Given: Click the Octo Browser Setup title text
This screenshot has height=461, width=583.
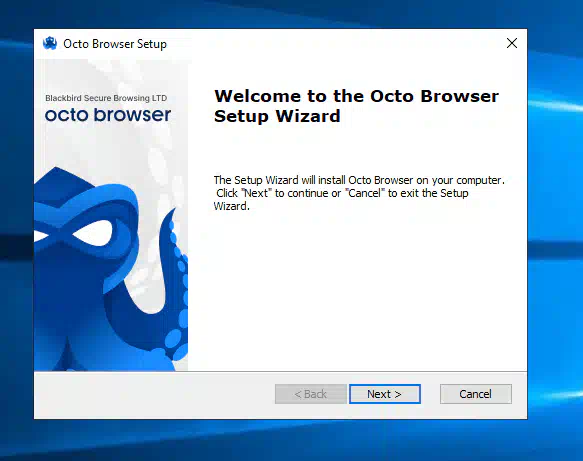Looking at the screenshot, I should (x=115, y=44).
